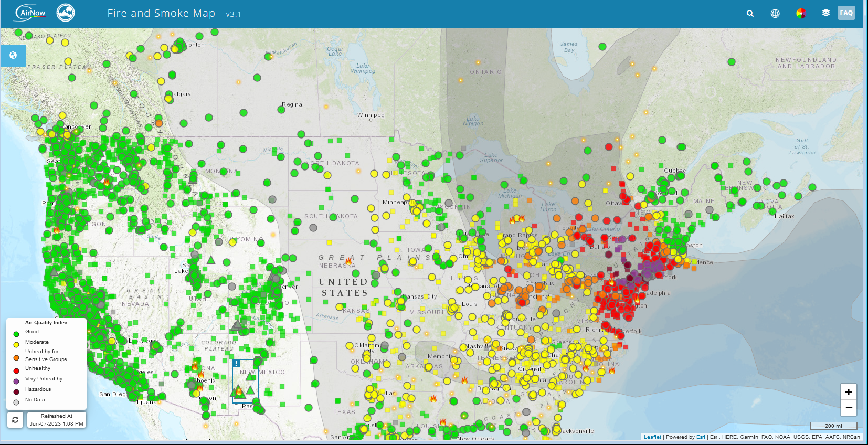Viewport: 868px width, 445px height.
Task: Select the green monitor circle near Halifax
Action: 772,211
